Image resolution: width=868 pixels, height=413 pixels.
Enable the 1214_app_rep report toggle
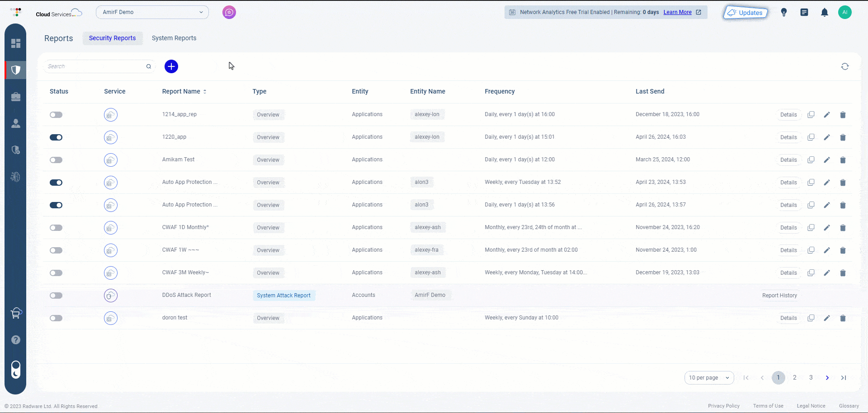click(x=56, y=115)
